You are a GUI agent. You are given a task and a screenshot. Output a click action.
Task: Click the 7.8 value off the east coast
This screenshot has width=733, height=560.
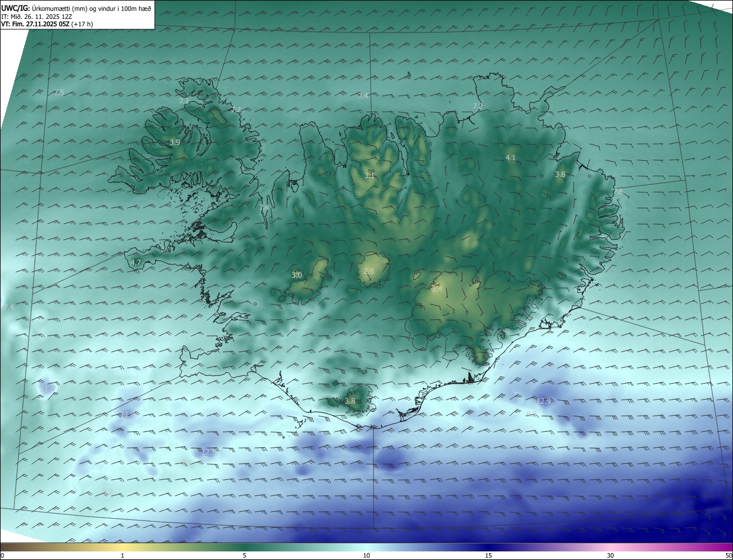click(618, 192)
